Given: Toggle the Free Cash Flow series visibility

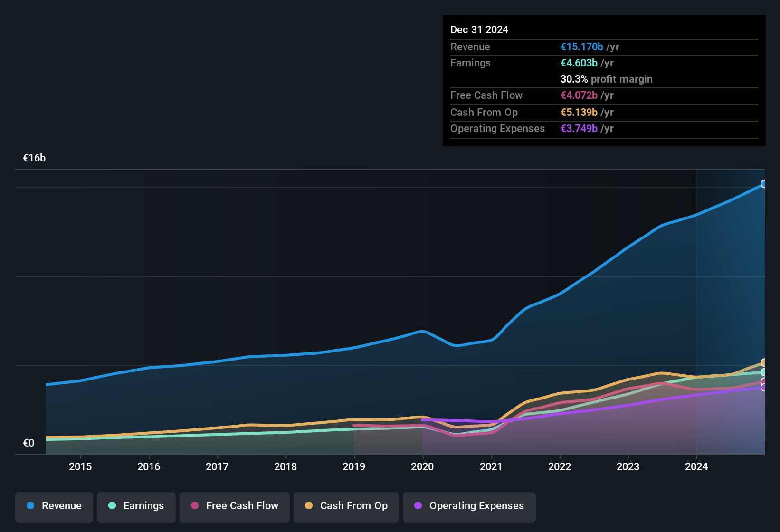Looking at the screenshot, I should tap(234, 506).
